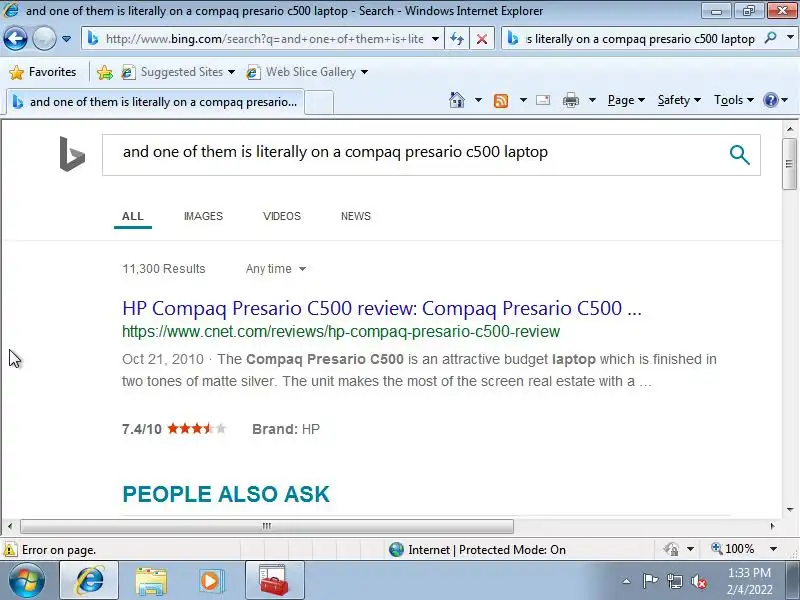
Task: Expand the feeds dropdown arrow
Action: pyautogui.click(x=523, y=100)
